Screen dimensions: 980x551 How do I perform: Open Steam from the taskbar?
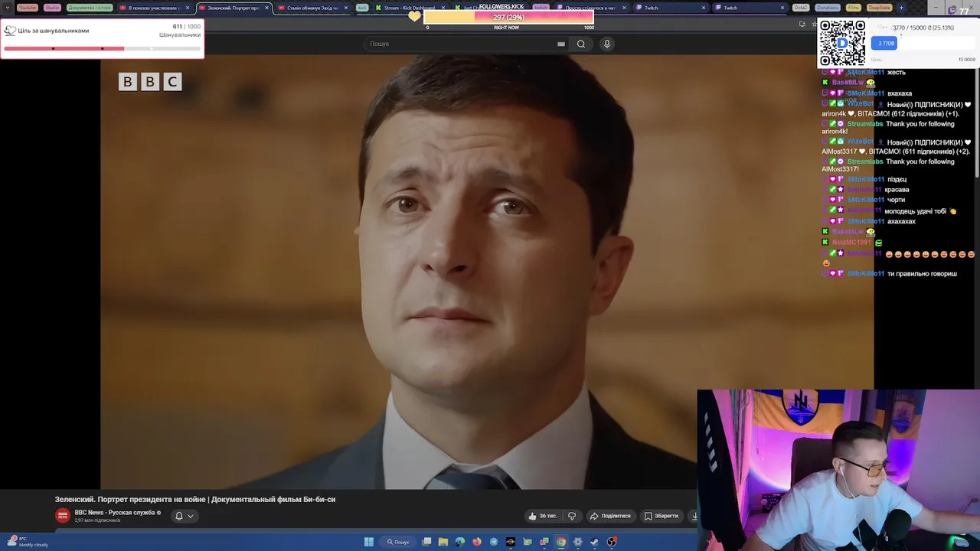coord(595,542)
